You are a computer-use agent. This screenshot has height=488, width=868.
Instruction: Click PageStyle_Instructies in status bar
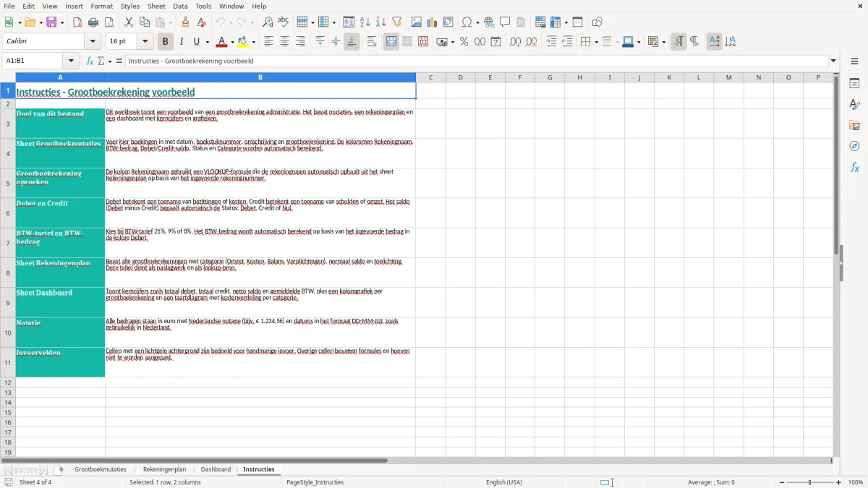[315, 482]
